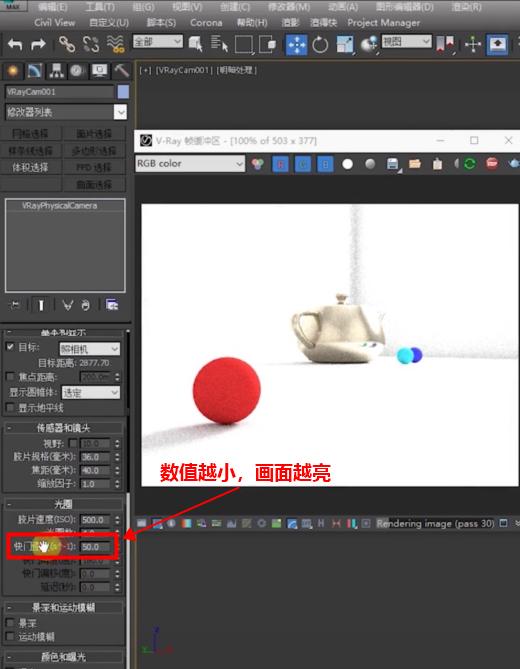Open the 显示圆锥体 dropdown

click(x=91, y=392)
